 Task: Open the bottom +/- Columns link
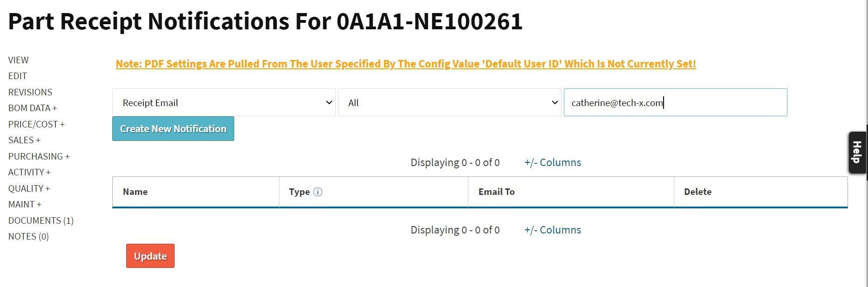(x=552, y=230)
